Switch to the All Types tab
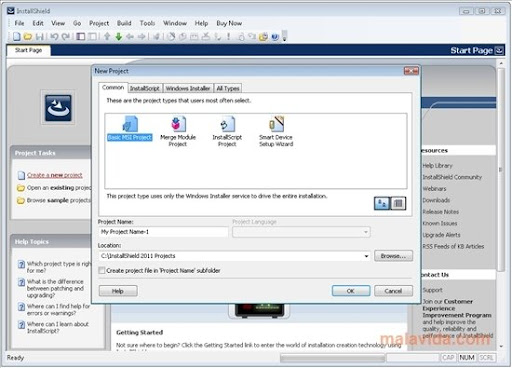The height and width of the screenshot is (368, 512). [x=228, y=88]
